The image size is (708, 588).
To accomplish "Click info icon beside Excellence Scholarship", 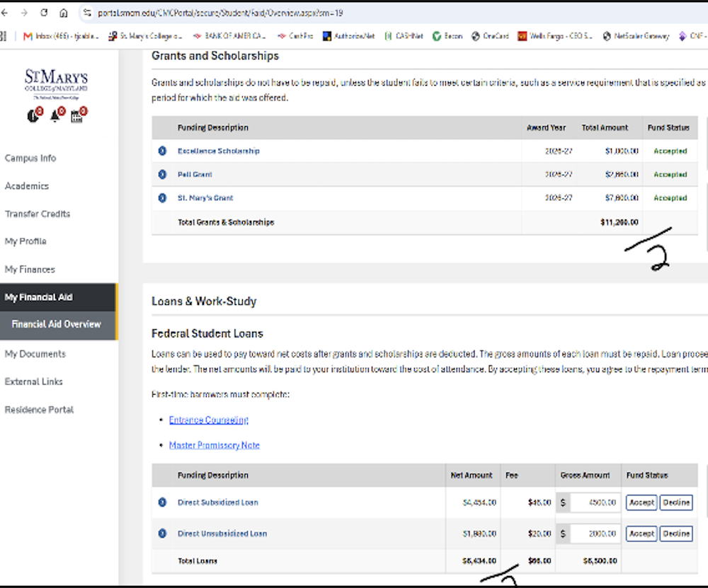I will pos(162,151).
